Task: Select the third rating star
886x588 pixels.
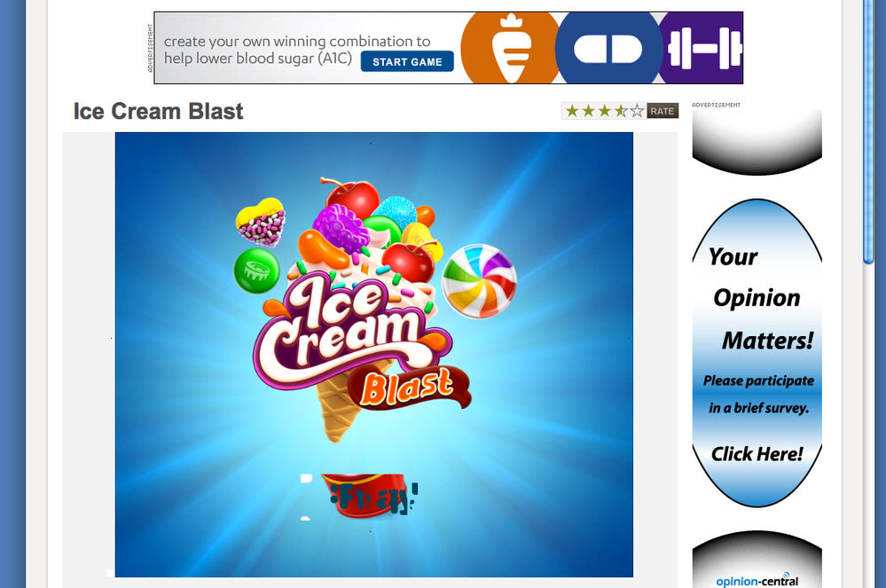Action: 605,111
